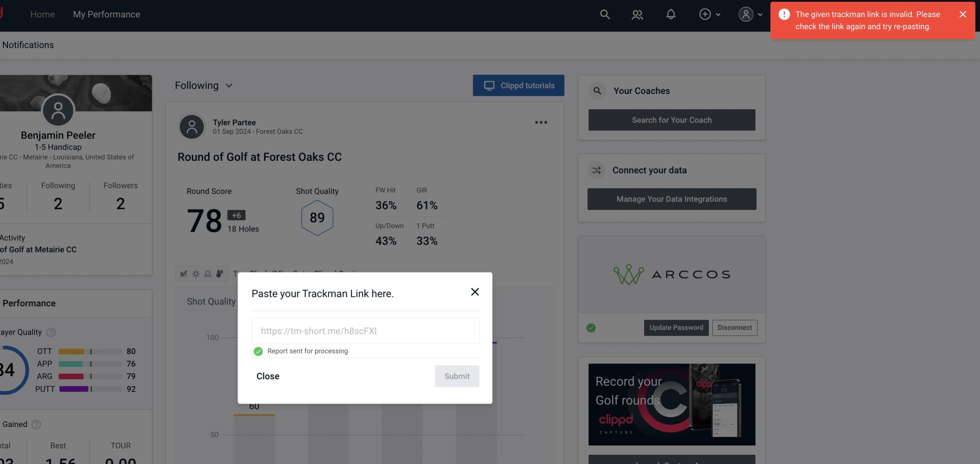Click the three-dot options menu on Tyler Partee post
Screen dimensions: 980x464
[x=541, y=122]
